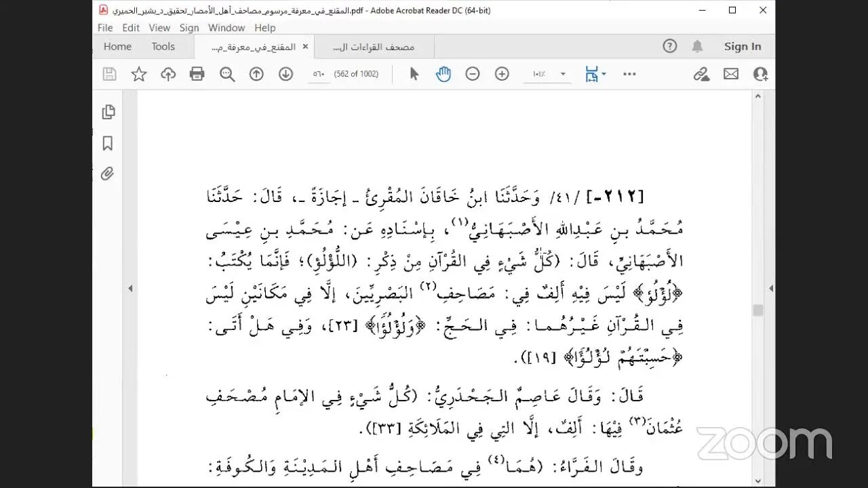Open the View menu

tap(159, 28)
